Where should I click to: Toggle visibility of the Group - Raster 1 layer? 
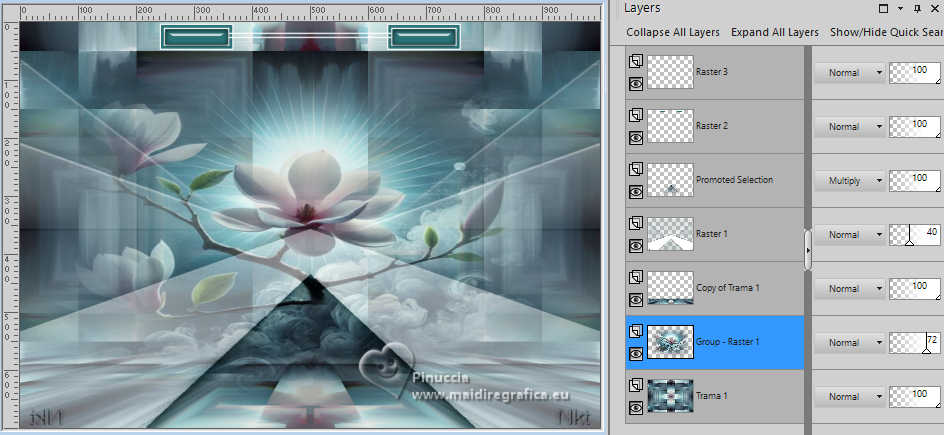(636, 354)
